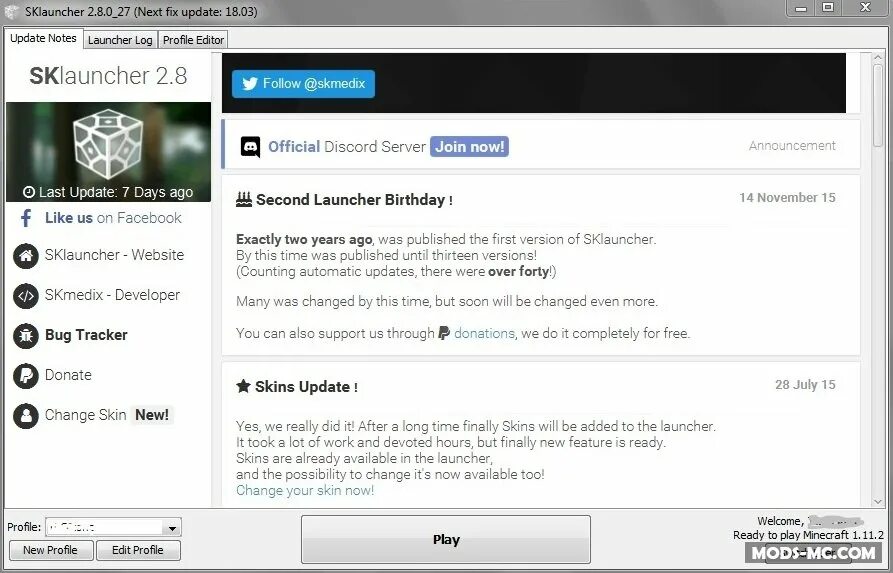Open the donations hyperlink

click(x=484, y=333)
